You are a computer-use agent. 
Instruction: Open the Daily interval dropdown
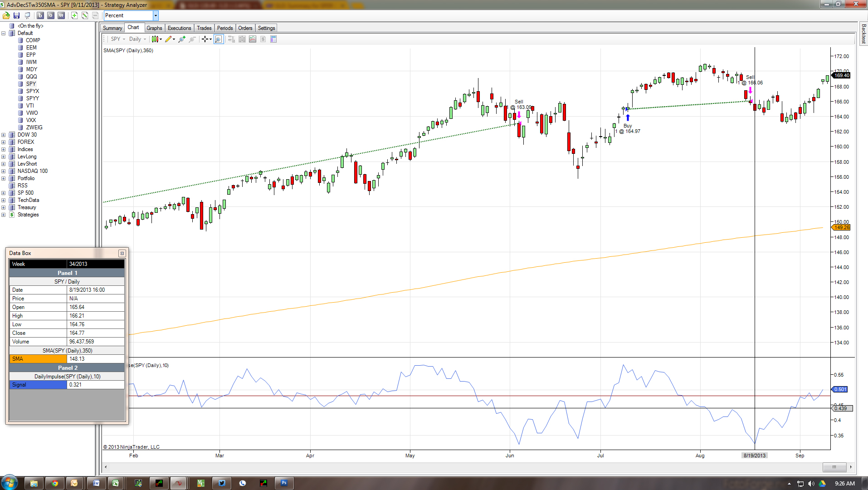point(137,39)
